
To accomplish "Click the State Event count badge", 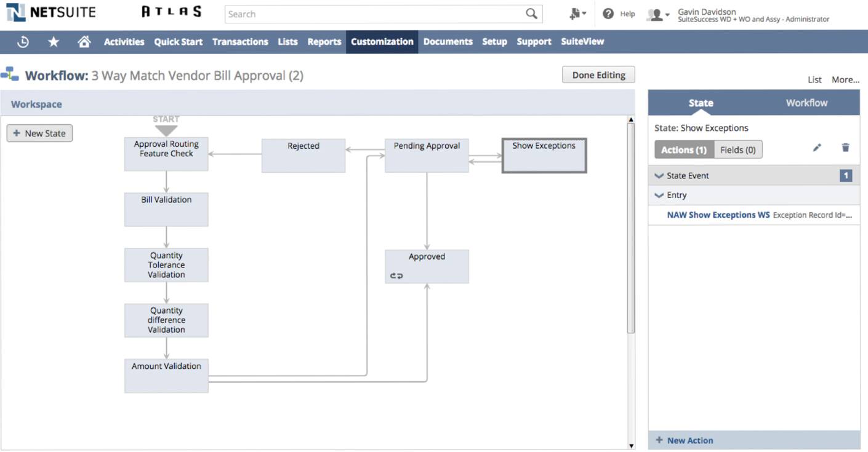I will pyautogui.click(x=846, y=176).
